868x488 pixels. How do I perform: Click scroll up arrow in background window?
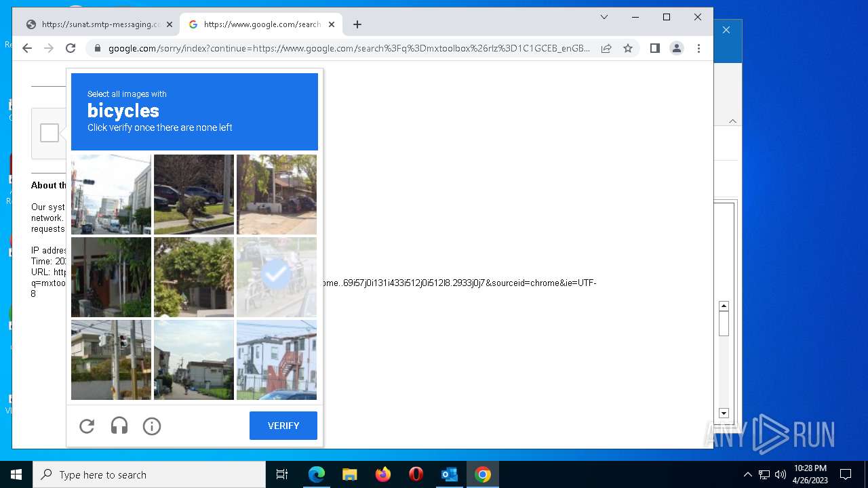(x=724, y=306)
